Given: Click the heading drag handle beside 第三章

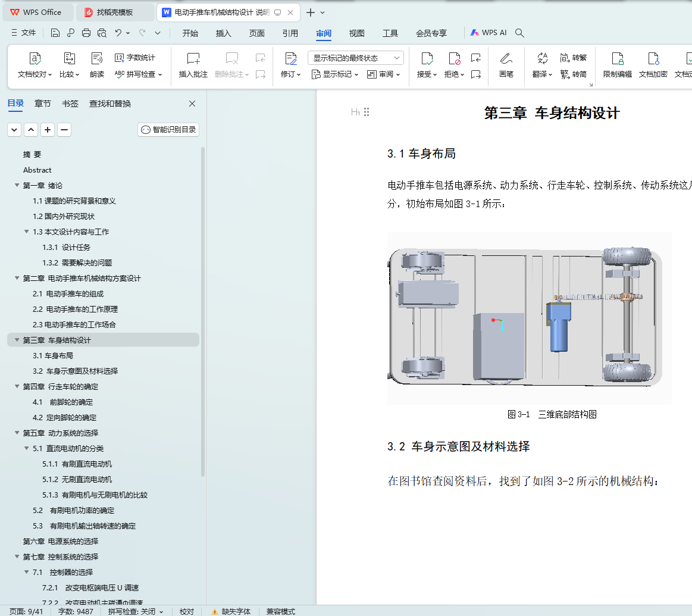Looking at the screenshot, I should (x=367, y=112).
